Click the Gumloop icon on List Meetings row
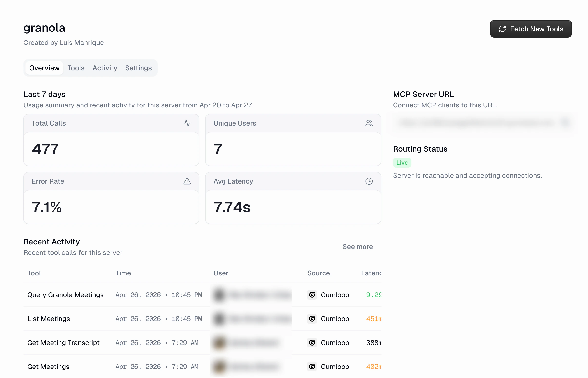 coord(312,319)
